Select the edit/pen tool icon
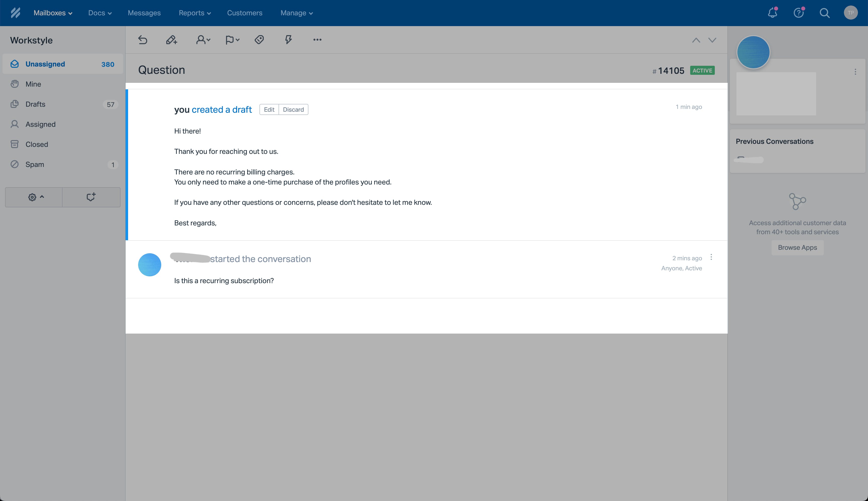This screenshot has height=501, width=868. [x=171, y=39]
